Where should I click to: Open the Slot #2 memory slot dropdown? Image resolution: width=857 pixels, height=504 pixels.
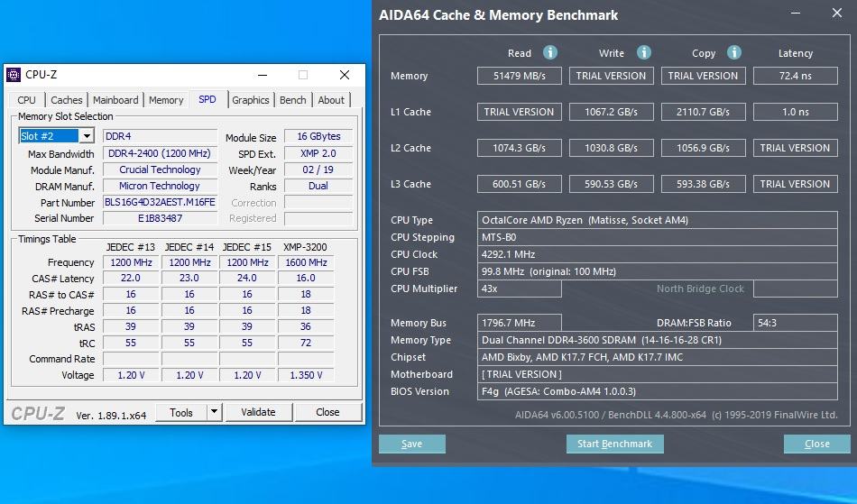click(87, 136)
